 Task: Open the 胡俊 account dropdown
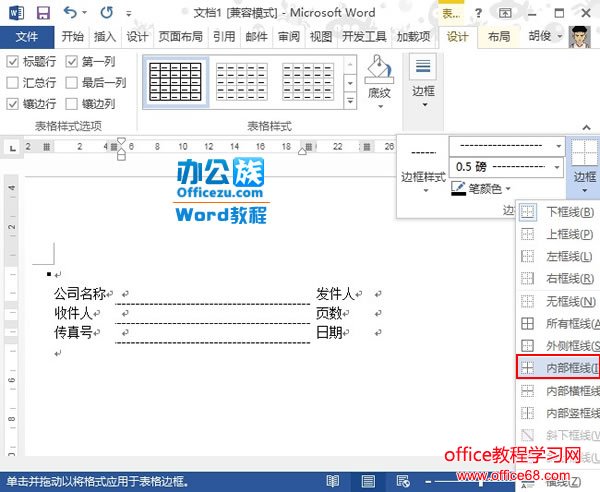545,36
